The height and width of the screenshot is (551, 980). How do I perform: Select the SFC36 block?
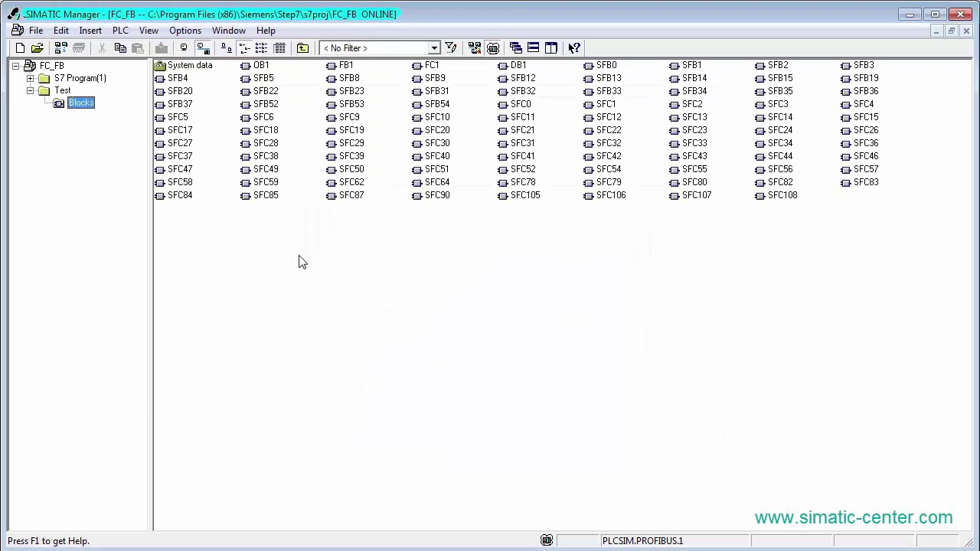click(x=860, y=143)
